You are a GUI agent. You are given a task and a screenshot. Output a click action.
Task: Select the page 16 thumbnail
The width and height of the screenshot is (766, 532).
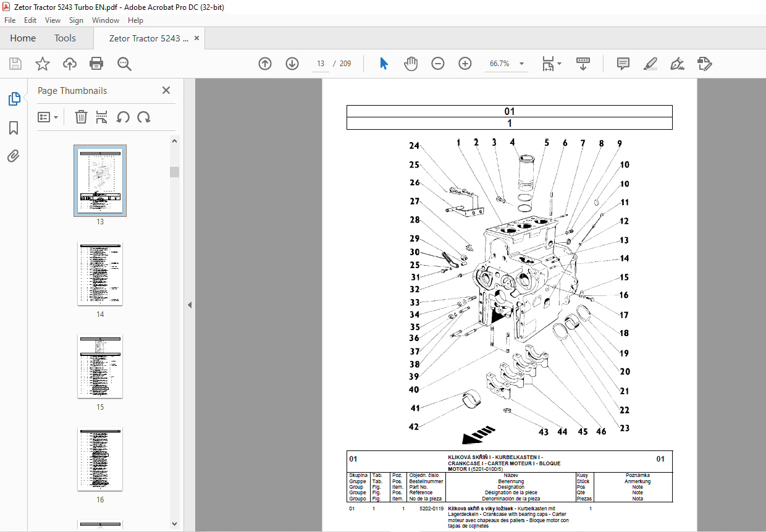click(x=100, y=459)
